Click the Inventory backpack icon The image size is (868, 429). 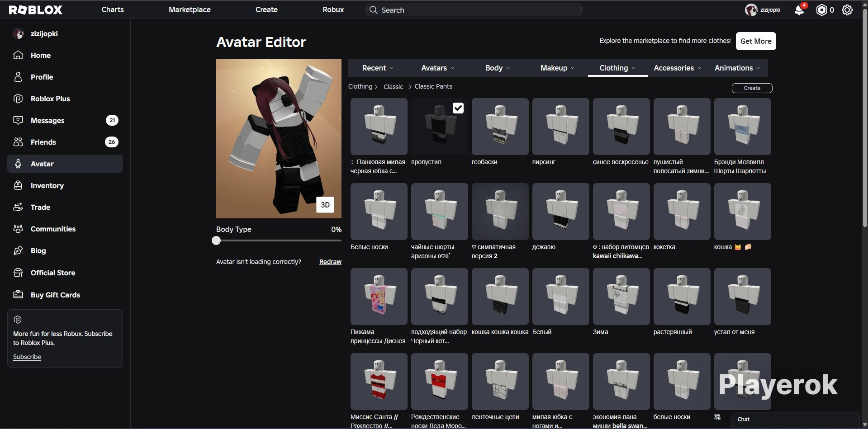point(18,185)
